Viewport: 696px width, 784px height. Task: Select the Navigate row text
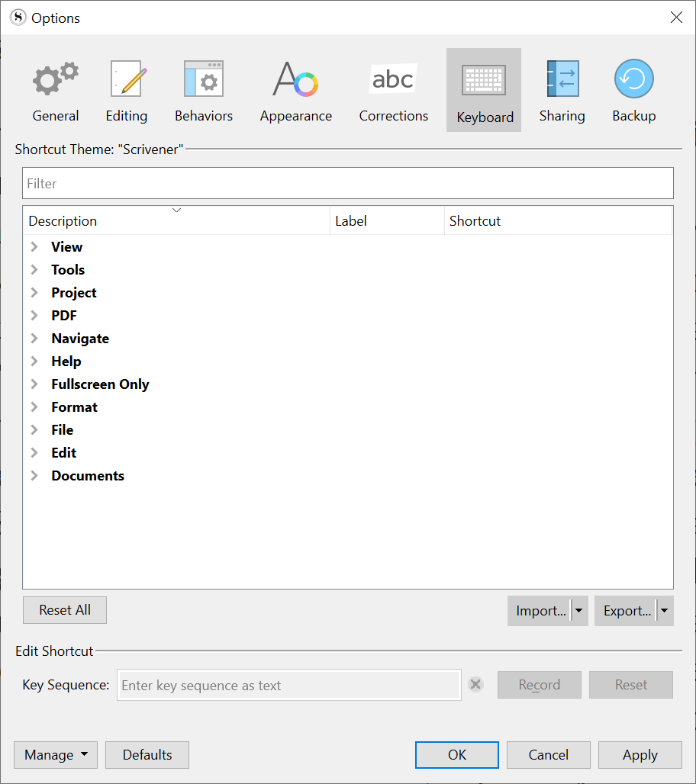[x=80, y=339]
